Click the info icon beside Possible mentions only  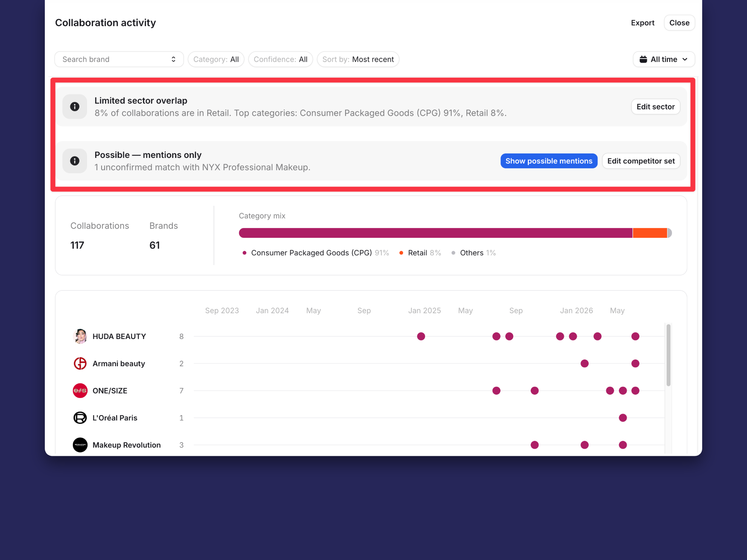click(x=75, y=161)
